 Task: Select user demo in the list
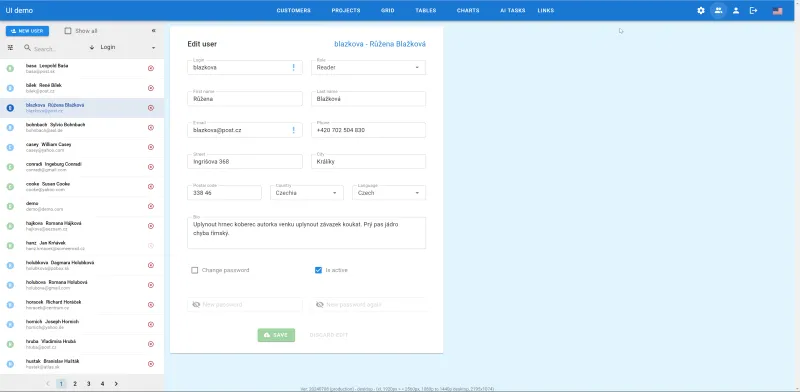pos(82,206)
